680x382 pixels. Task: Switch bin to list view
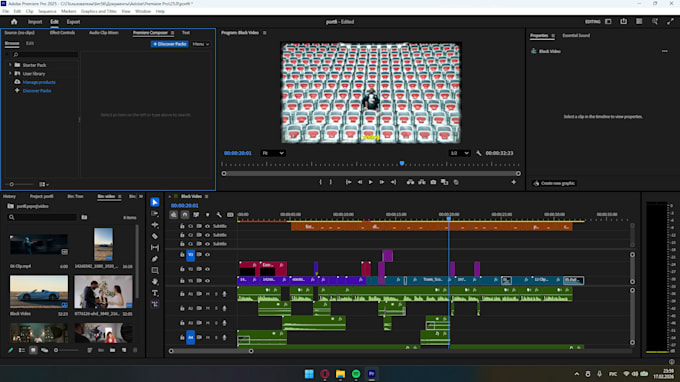pos(22,350)
